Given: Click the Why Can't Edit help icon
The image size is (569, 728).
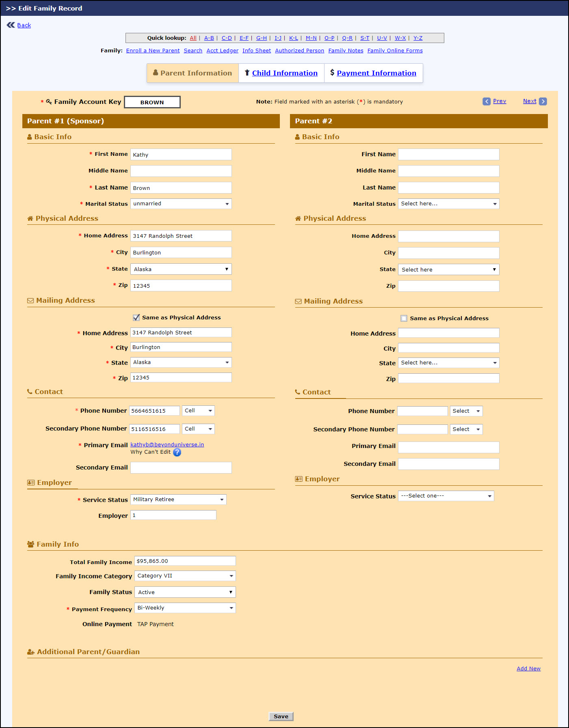Looking at the screenshot, I should point(177,452).
